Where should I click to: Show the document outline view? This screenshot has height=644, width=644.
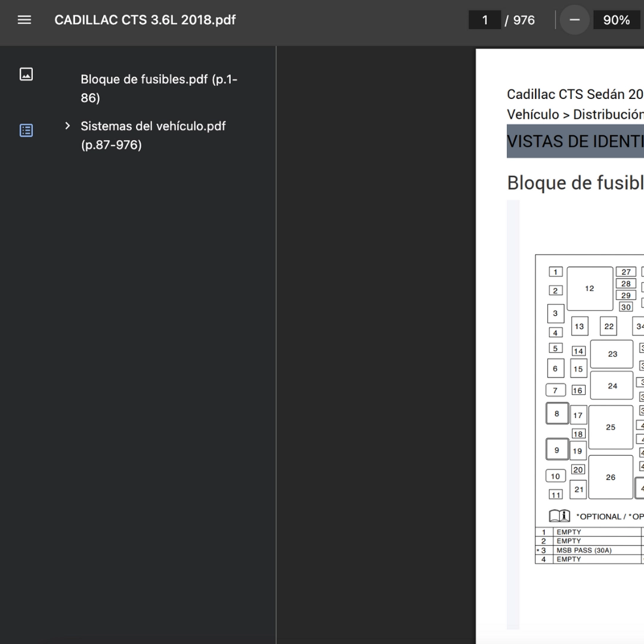(26, 131)
